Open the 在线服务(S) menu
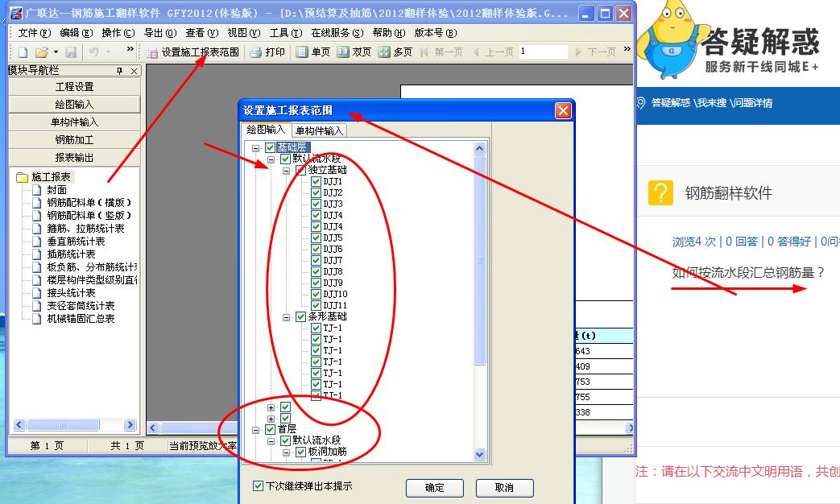This screenshot has width=840, height=504. click(337, 33)
